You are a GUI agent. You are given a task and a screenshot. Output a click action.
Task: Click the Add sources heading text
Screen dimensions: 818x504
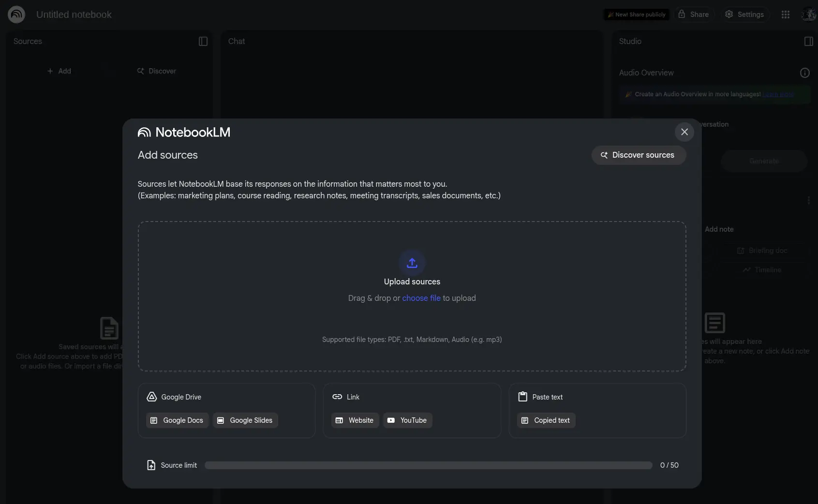[x=168, y=155]
